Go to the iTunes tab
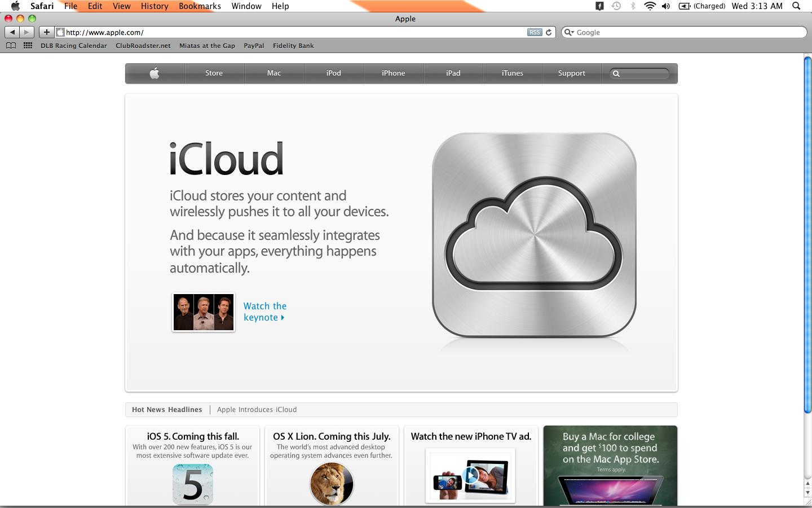This screenshot has height=508, width=812. (513, 73)
